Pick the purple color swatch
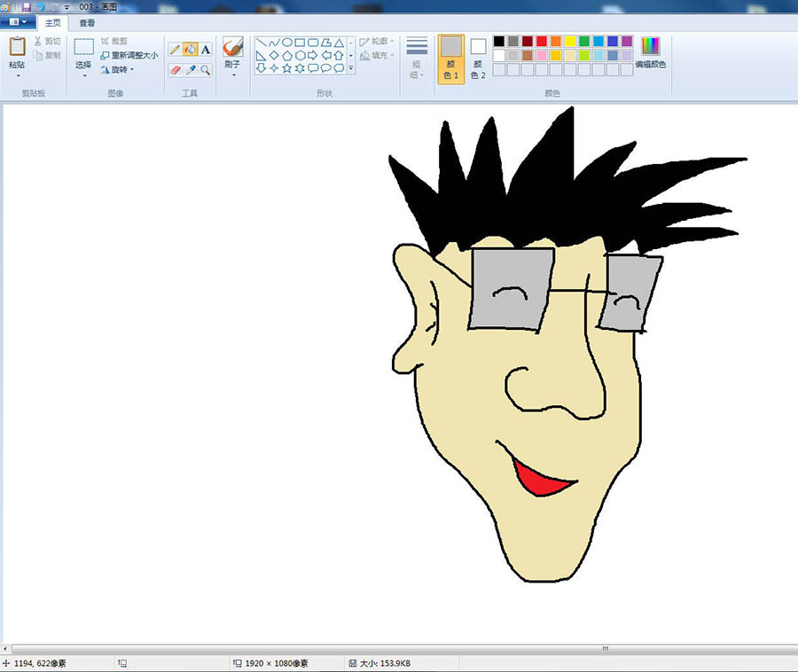The width and height of the screenshot is (798, 672). click(x=628, y=41)
